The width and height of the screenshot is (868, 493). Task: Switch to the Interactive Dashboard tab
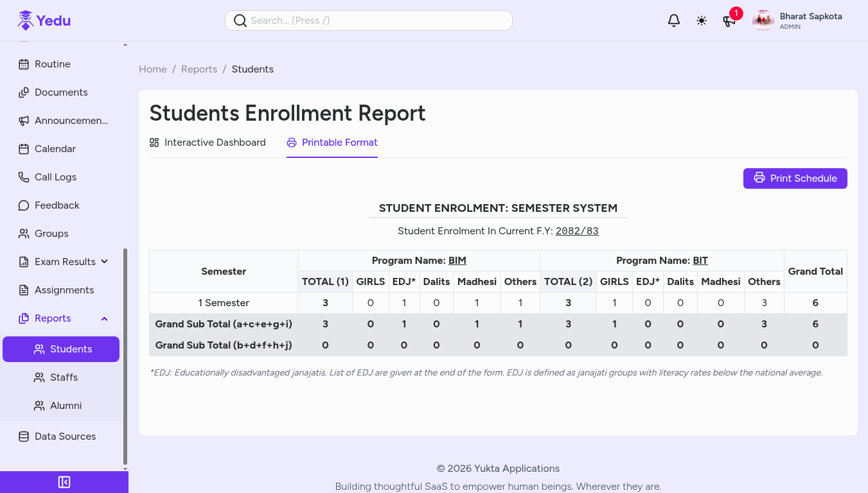pos(208,142)
